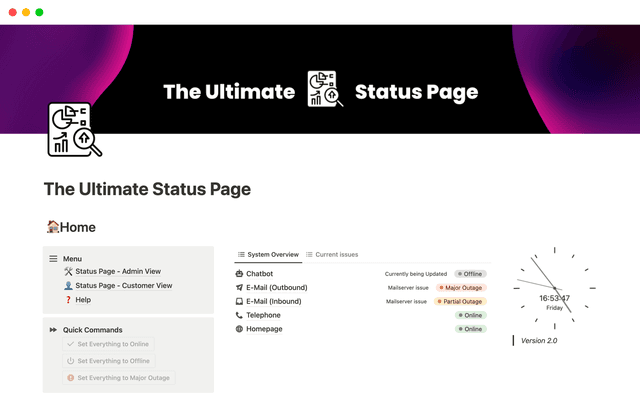
Task: Click the Offline status tag for Chatbot
Action: click(470, 273)
